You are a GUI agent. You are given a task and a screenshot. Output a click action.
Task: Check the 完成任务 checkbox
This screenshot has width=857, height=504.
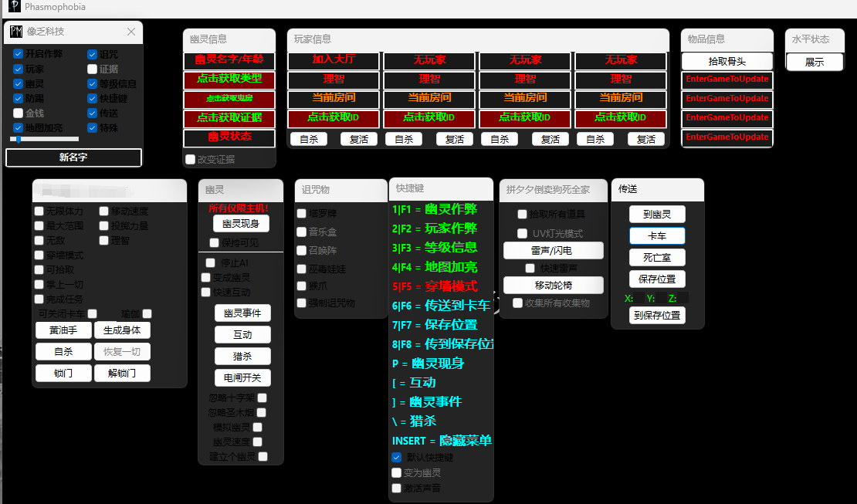[39, 299]
